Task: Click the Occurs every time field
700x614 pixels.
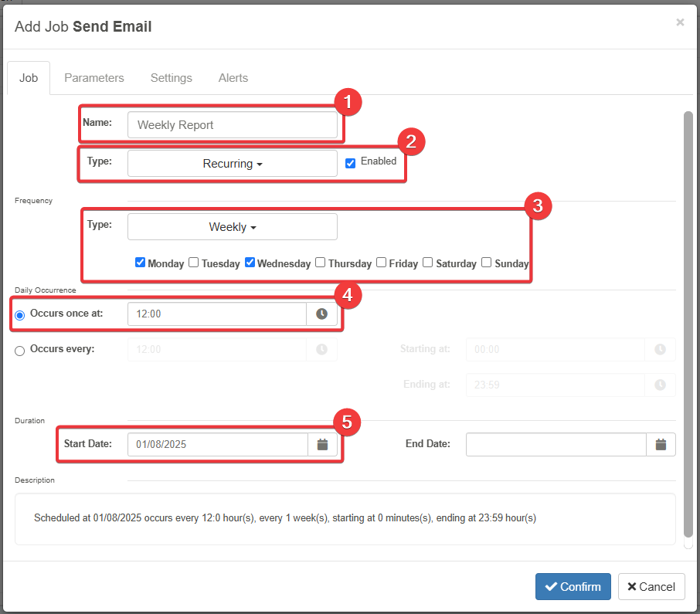Action: point(217,349)
